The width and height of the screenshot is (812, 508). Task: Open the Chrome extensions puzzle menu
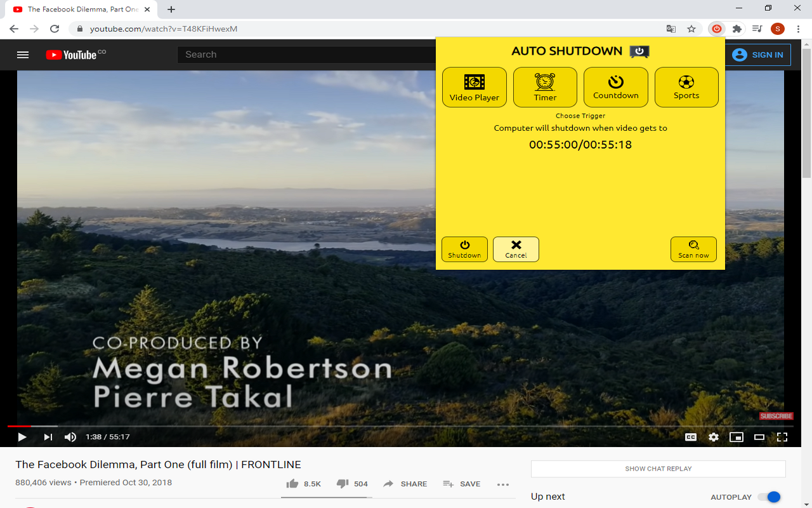pos(737,29)
